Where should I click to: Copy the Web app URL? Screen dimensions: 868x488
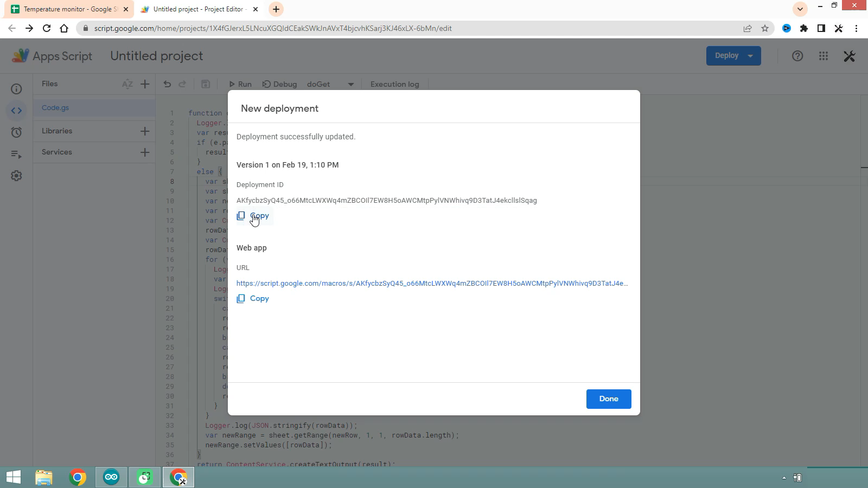pyautogui.click(x=253, y=299)
